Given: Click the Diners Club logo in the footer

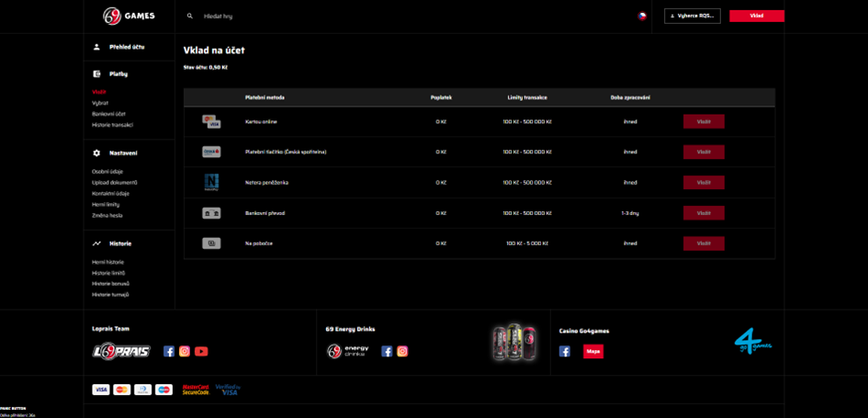Looking at the screenshot, I should tap(142, 390).
